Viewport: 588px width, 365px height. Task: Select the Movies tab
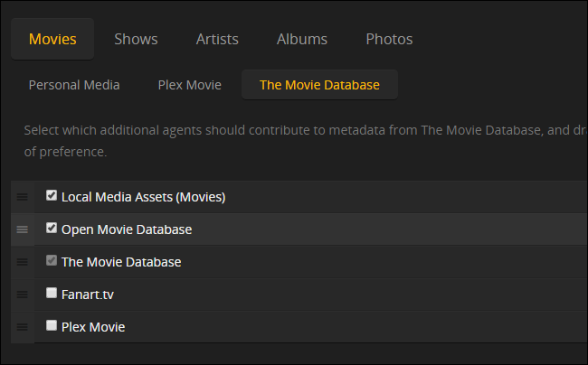[52, 39]
